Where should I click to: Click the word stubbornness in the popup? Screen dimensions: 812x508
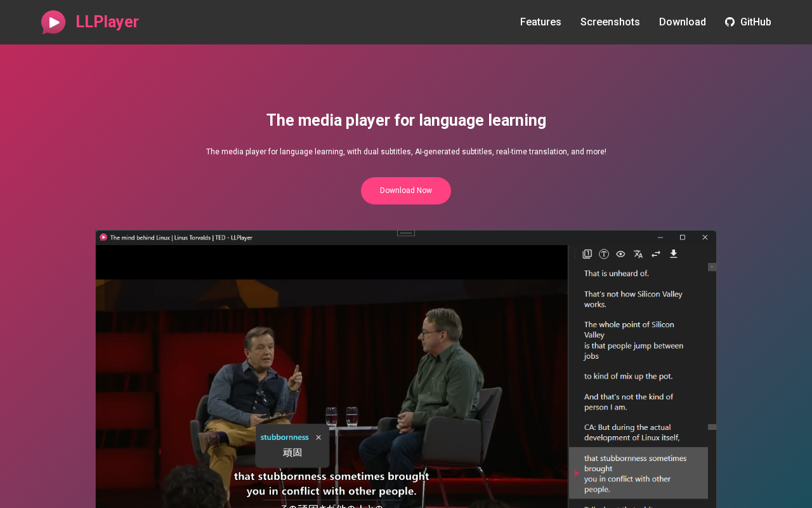[x=285, y=438]
